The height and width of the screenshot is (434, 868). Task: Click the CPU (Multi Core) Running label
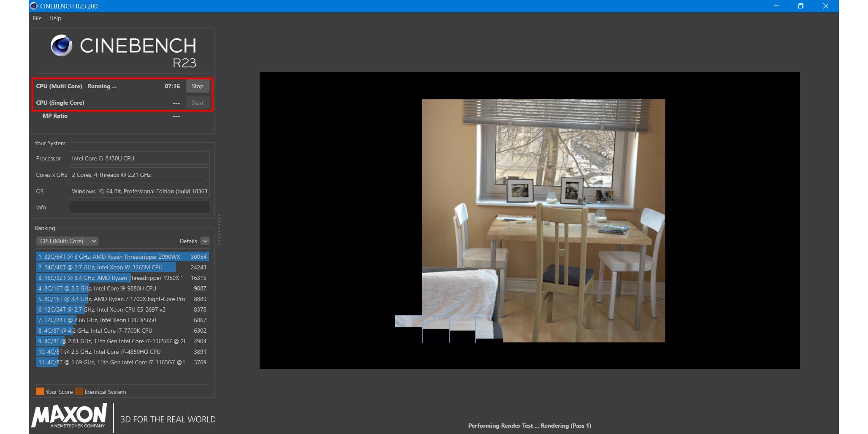(76, 86)
